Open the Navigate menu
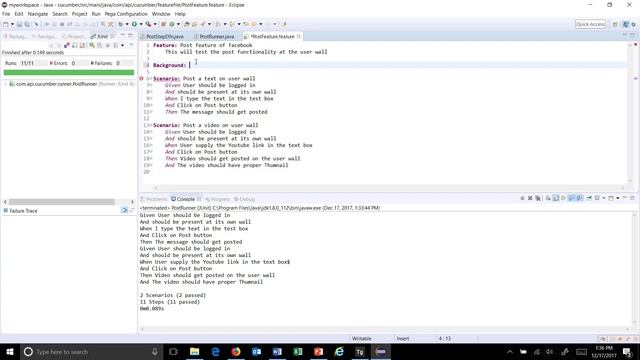Screen dimensions: 640x360 38,14
